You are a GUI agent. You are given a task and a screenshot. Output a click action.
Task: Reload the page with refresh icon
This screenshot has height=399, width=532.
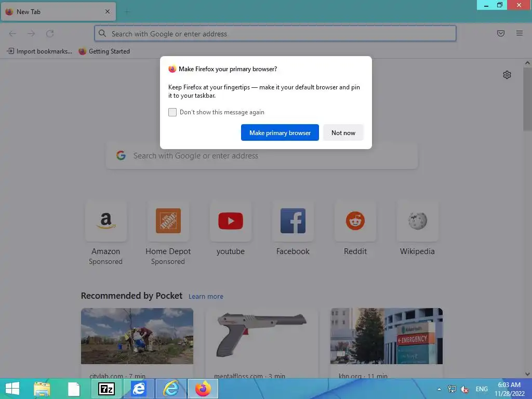(50, 34)
